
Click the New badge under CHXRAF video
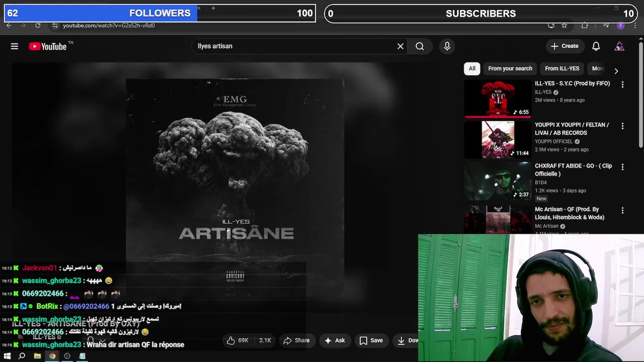pyautogui.click(x=541, y=199)
